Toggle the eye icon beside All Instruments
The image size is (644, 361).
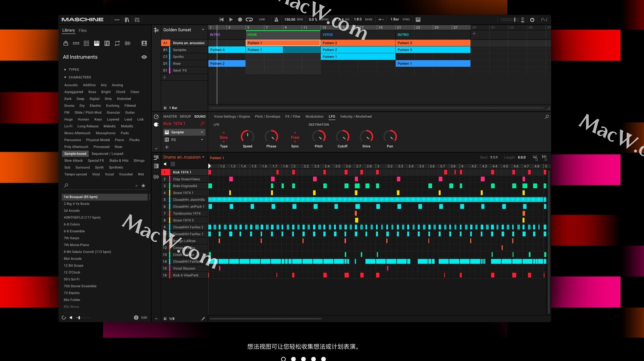click(144, 57)
